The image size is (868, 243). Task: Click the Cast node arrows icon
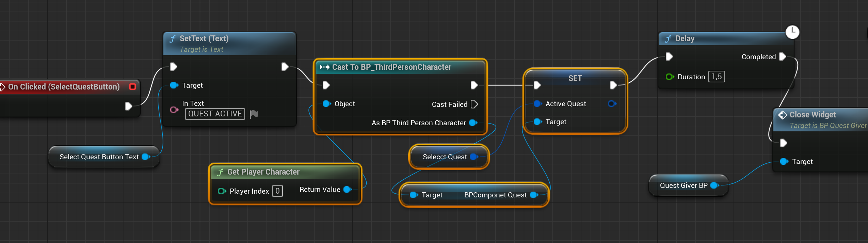click(325, 67)
